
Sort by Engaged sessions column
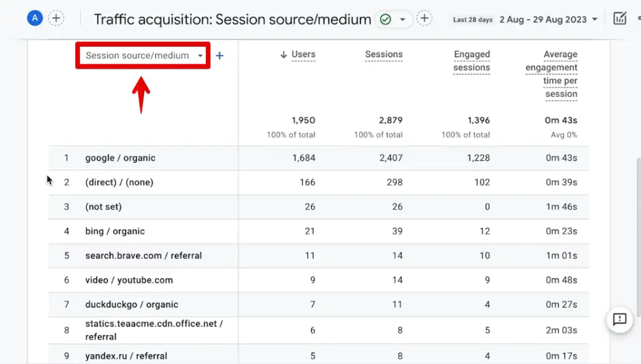tap(471, 61)
